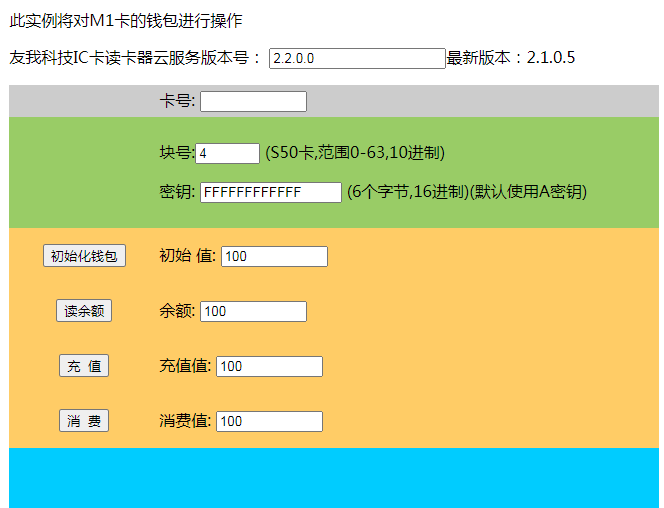Click the 充 值 recharge button
The height and width of the screenshot is (508, 664).
(84, 366)
